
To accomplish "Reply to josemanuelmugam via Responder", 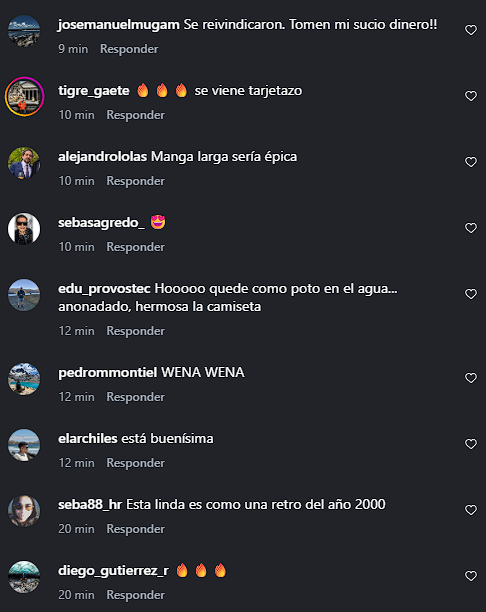I will click(x=129, y=49).
